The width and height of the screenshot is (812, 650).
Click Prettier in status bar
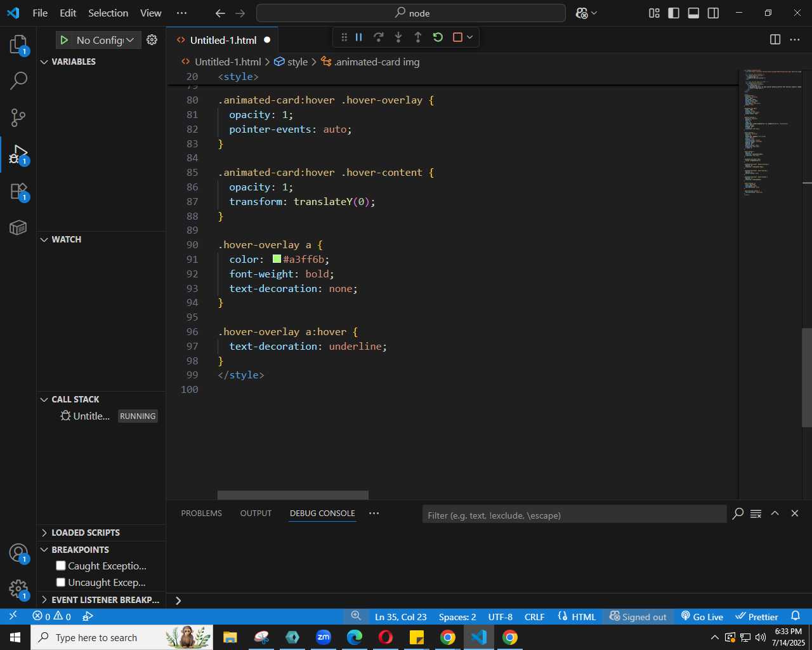click(x=757, y=616)
